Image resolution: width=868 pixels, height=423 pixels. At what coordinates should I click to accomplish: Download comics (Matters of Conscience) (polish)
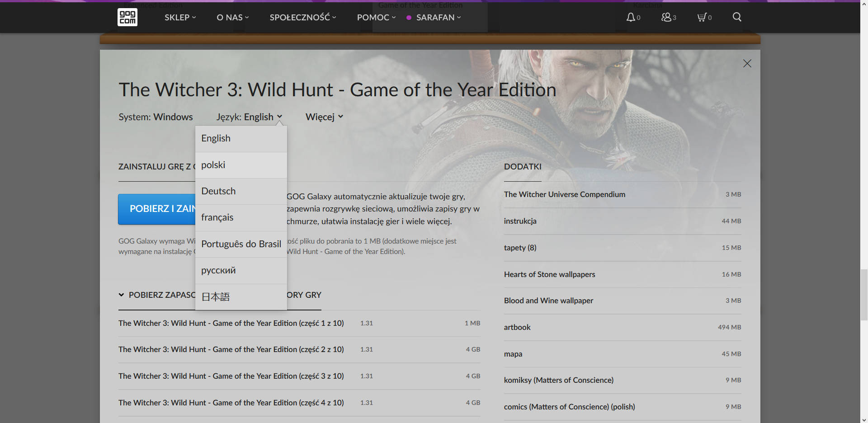(x=623, y=407)
